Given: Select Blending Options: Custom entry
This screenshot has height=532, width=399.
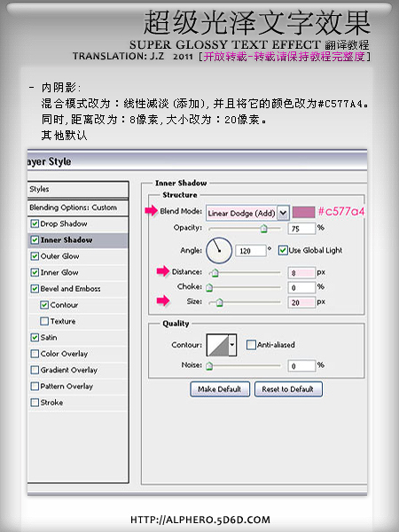Looking at the screenshot, I should click(x=78, y=207).
